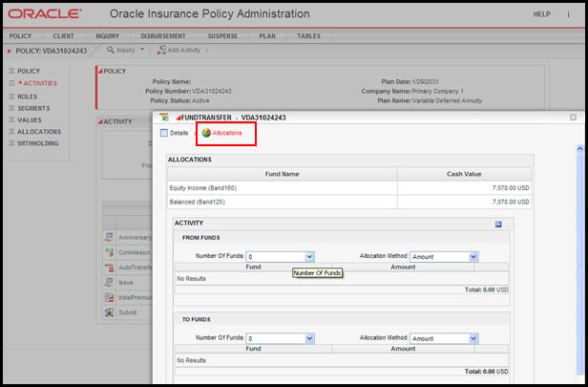Open From Funds Number Of Funds dropdown

(x=309, y=257)
